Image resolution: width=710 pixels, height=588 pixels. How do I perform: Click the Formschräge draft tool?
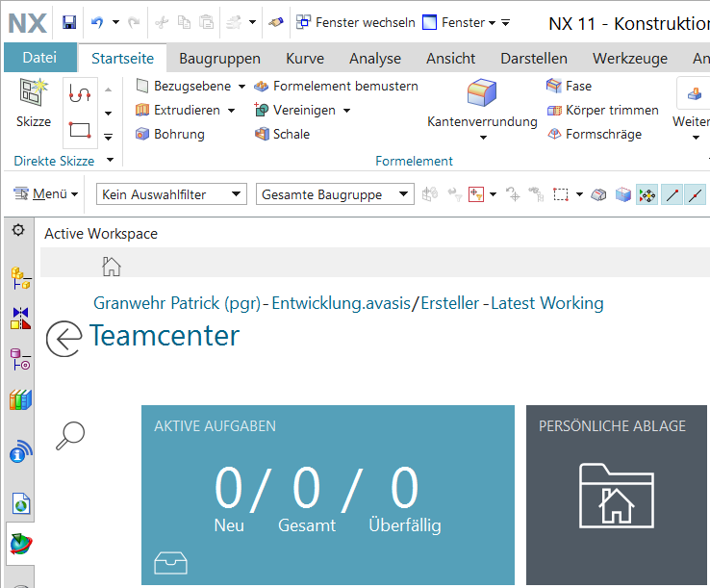pyautogui.click(x=594, y=135)
